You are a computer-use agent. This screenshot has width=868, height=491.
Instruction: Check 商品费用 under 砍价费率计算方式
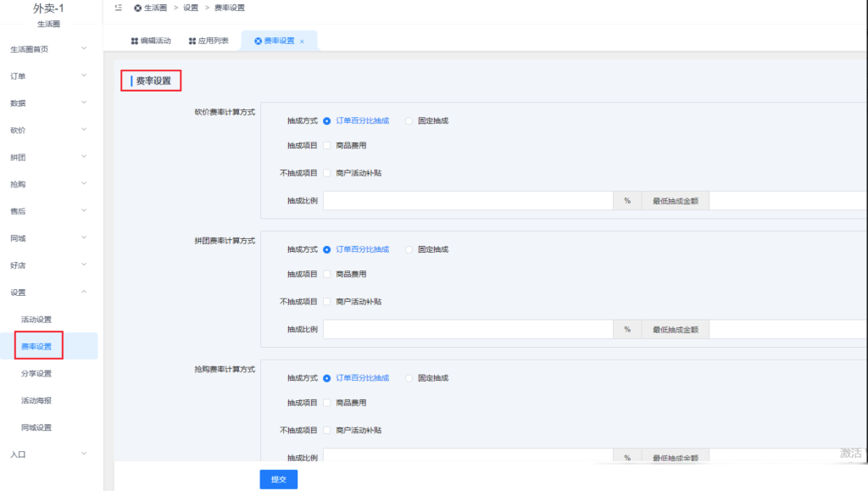tap(327, 145)
